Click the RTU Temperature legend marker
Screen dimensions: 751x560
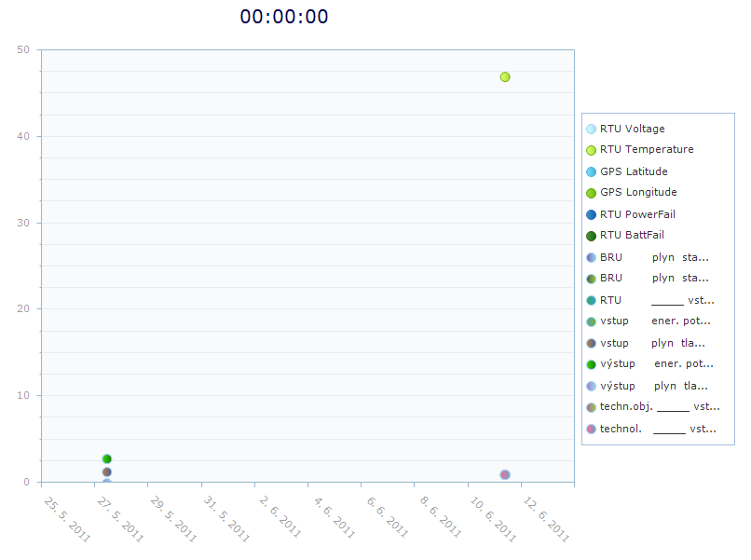click(x=591, y=150)
